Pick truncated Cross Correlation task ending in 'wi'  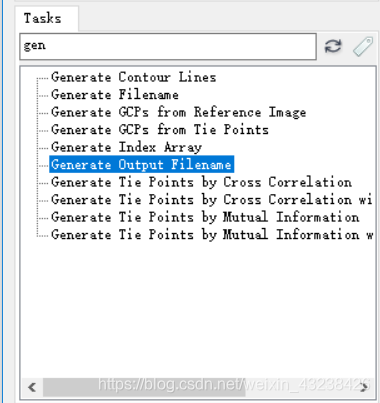pyautogui.click(x=211, y=200)
